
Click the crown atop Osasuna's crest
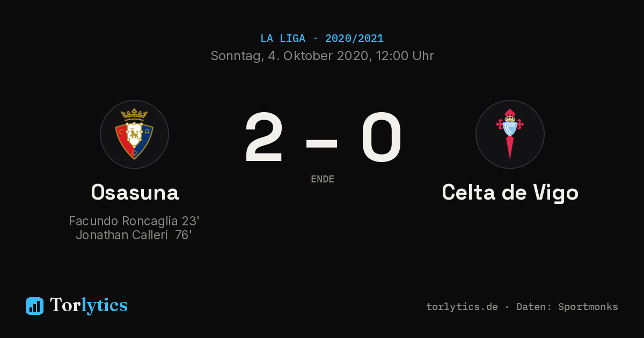click(x=134, y=114)
